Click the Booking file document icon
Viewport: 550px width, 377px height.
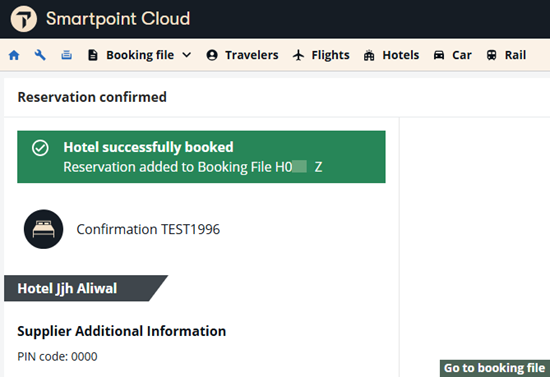tap(93, 55)
